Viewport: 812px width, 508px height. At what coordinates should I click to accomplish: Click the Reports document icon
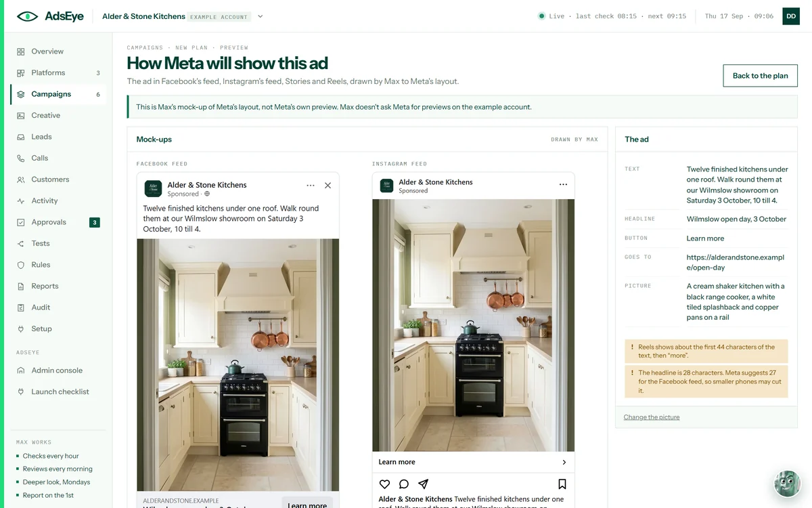(x=21, y=286)
